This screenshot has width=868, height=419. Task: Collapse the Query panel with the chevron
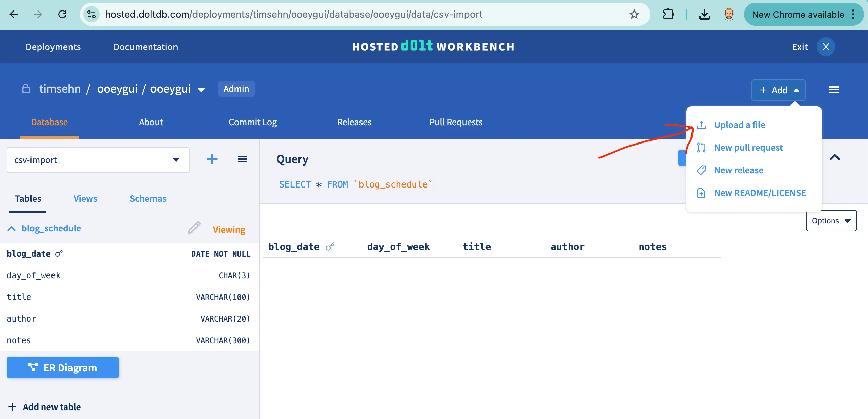pyautogui.click(x=834, y=157)
